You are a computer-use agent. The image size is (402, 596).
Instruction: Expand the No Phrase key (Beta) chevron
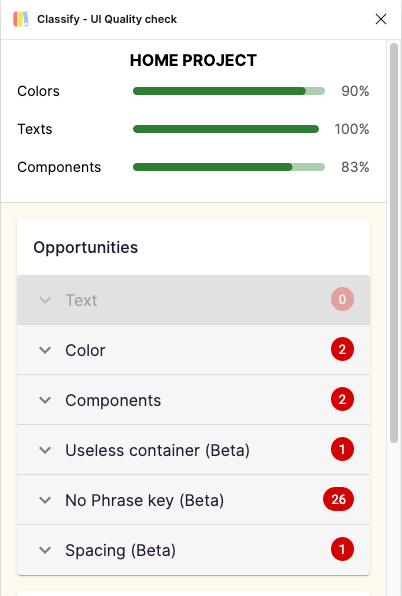click(x=45, y=500)
